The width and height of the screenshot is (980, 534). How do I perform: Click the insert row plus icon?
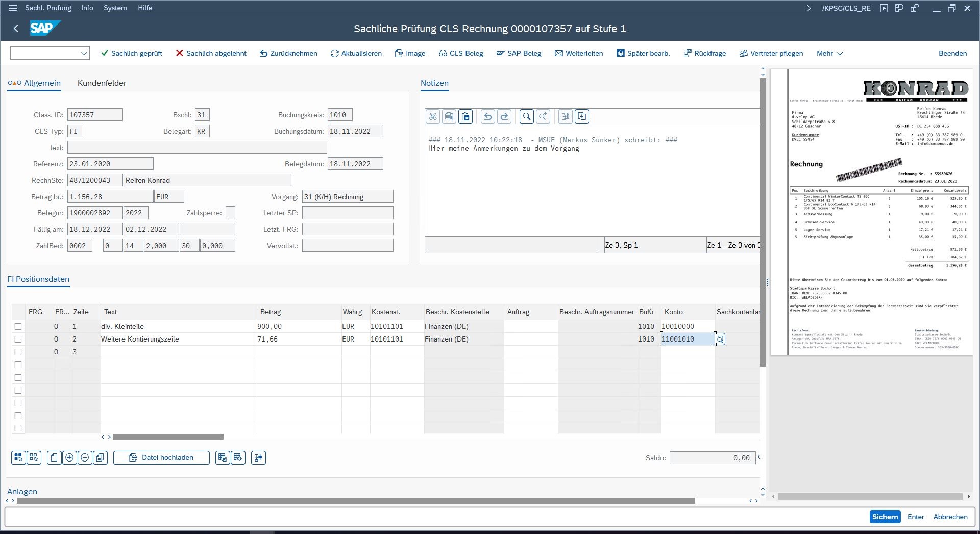tap(69, 457)
